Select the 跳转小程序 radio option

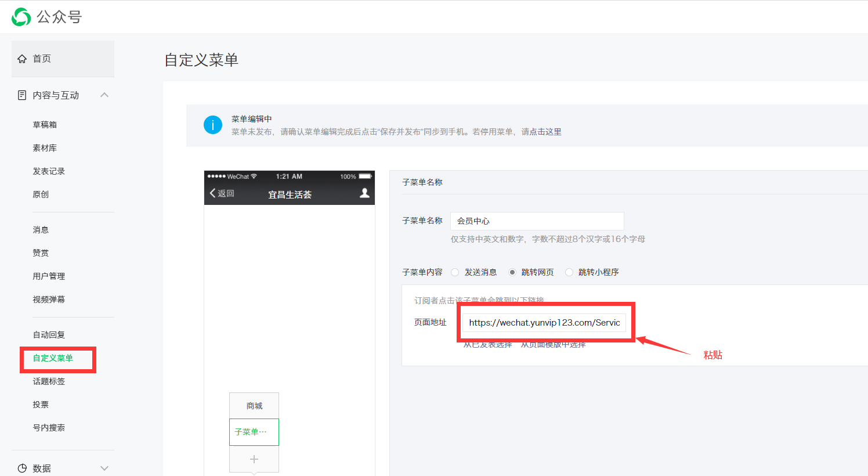pyautogui.click(x=569, y=272)
